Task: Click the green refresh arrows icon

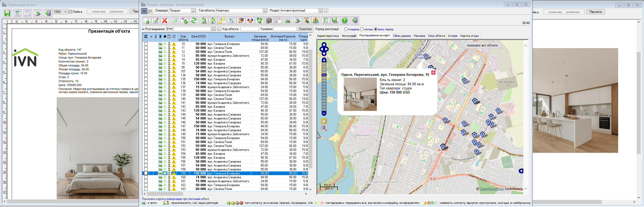Action: point(194,20)
